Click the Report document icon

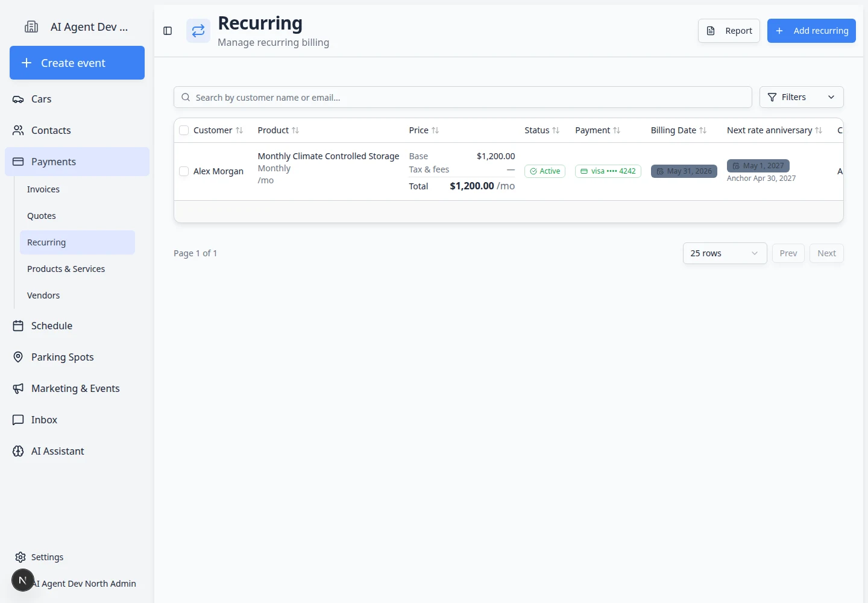711,31
